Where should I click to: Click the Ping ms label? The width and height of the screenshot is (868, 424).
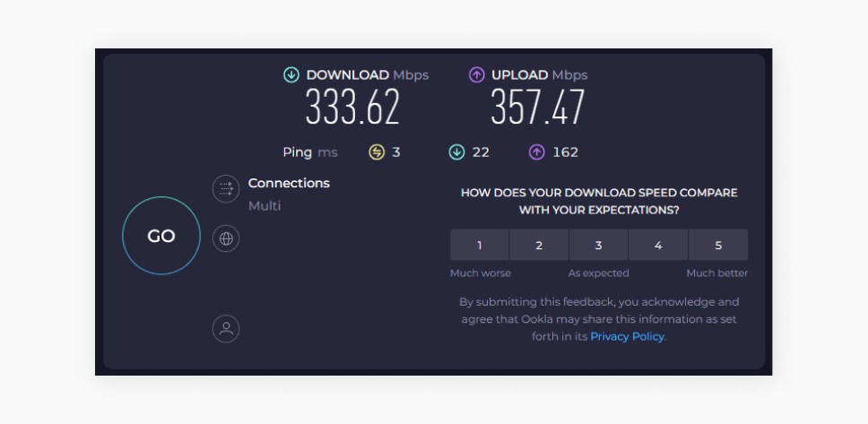310,152
